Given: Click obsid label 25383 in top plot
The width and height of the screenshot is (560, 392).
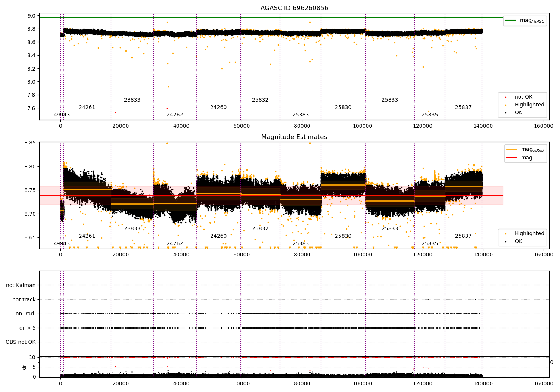Looking at the screenshot, I should tap(301, 115).
